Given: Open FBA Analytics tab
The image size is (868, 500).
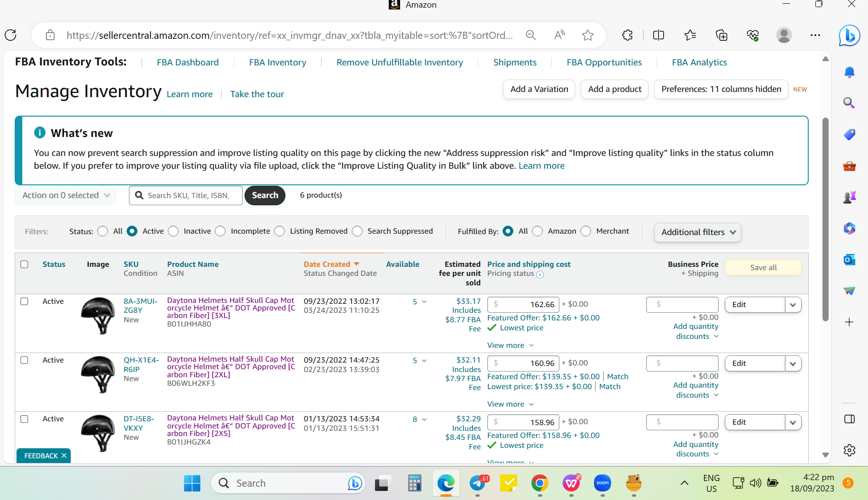Looking at the screenshot, I should [x=699, y=63].
